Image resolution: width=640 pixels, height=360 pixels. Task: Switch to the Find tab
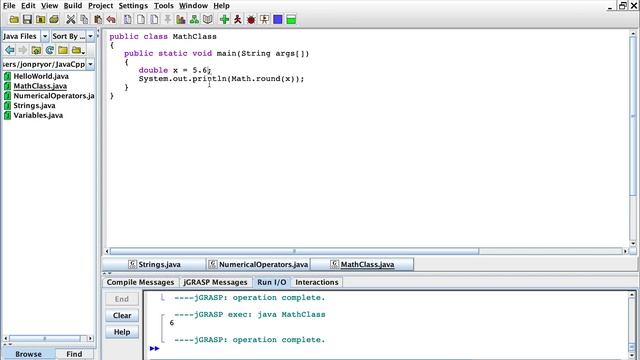tap(74, 354)
